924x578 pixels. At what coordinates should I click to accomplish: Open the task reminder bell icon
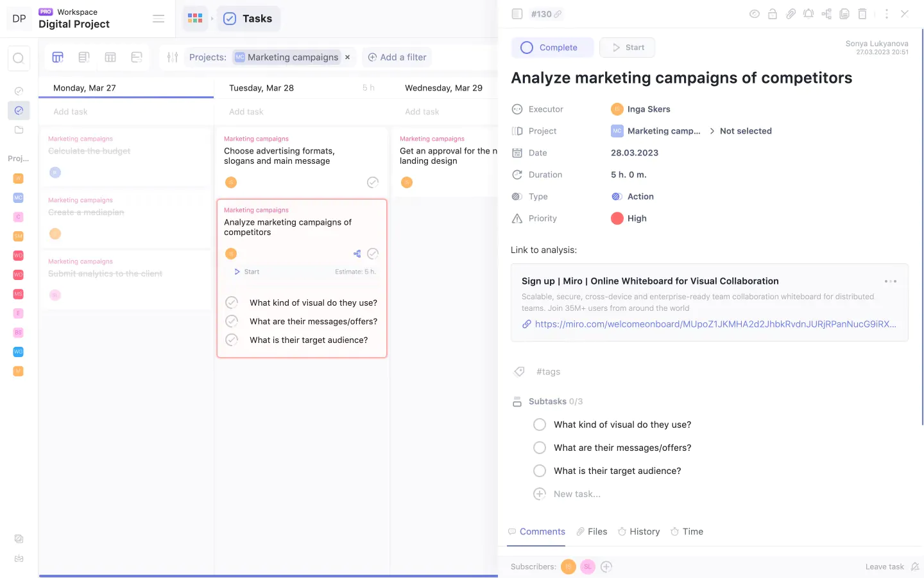(x=809, y=13)
